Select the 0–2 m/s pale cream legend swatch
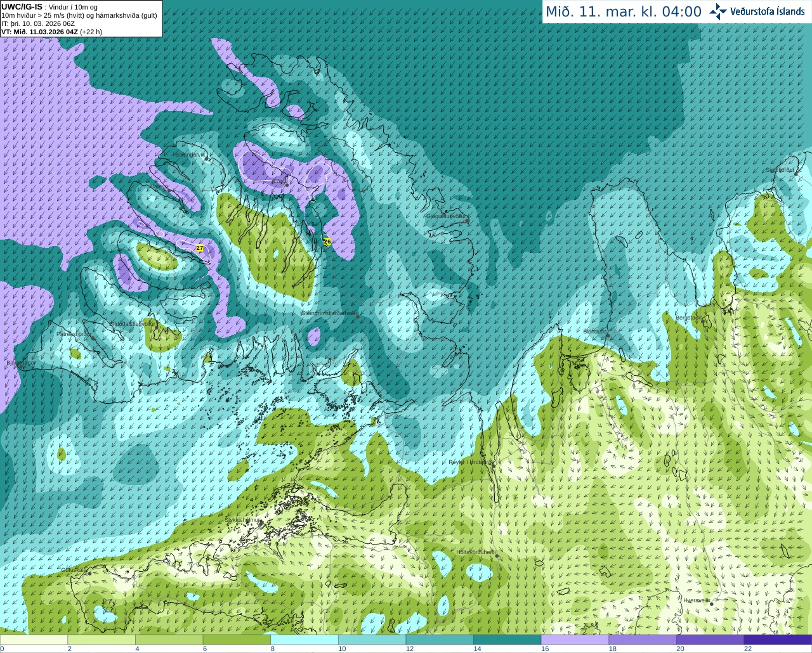The width and height of the screenshot is (812, 653). [34, 640]
